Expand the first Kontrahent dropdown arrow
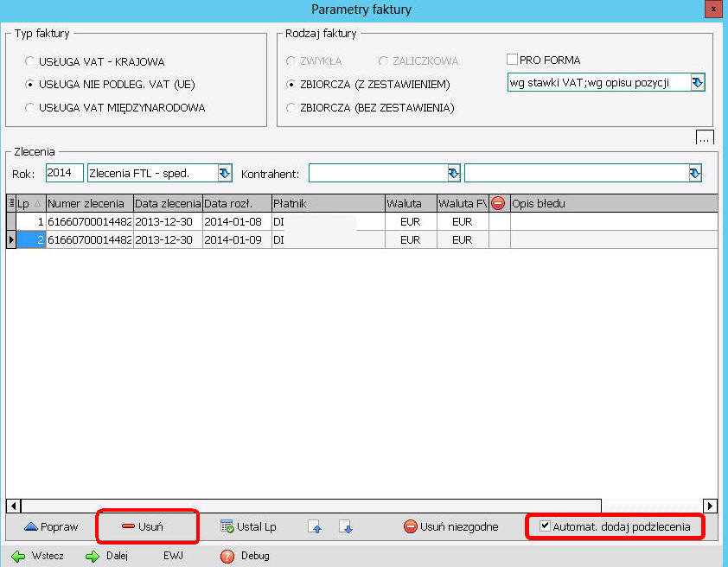Viewport: 728px width, 567px height. [x=454, y=173]
